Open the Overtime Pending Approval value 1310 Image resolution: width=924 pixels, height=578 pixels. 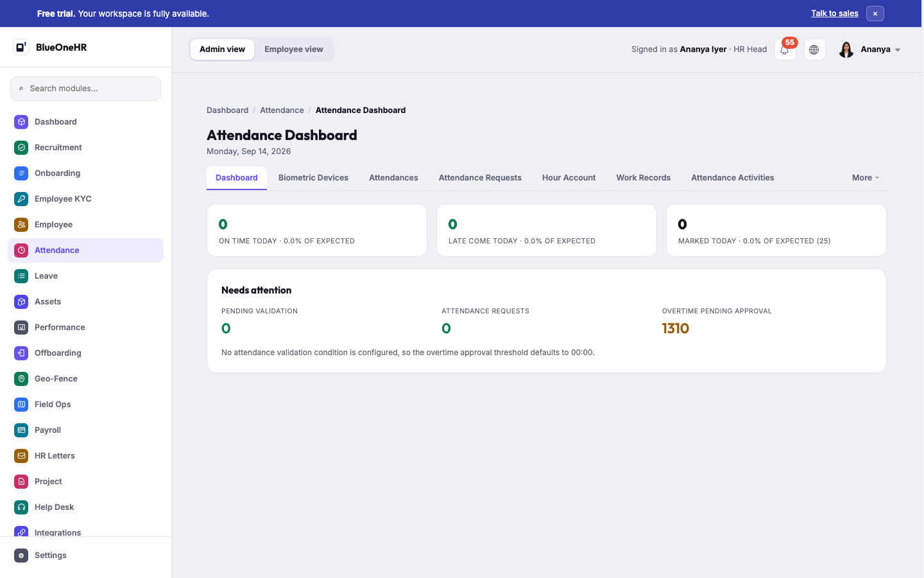(x=676, y=328)
